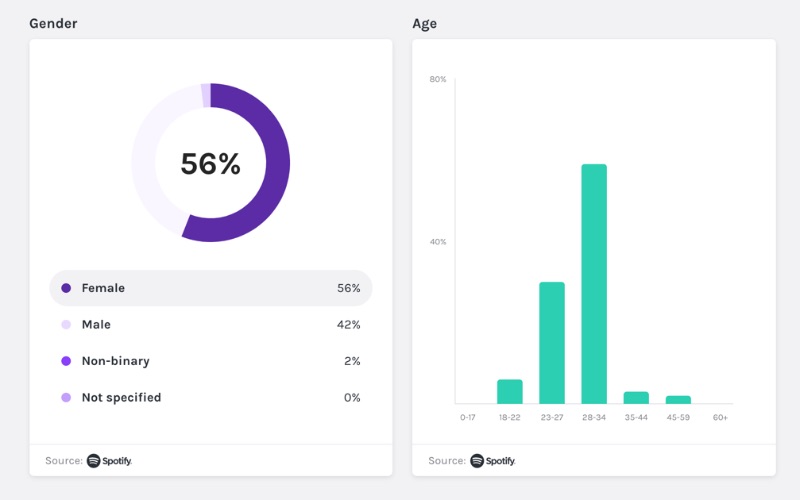Click the Spotify logo under Age card

pyautogui.click(x=493, y=461)
